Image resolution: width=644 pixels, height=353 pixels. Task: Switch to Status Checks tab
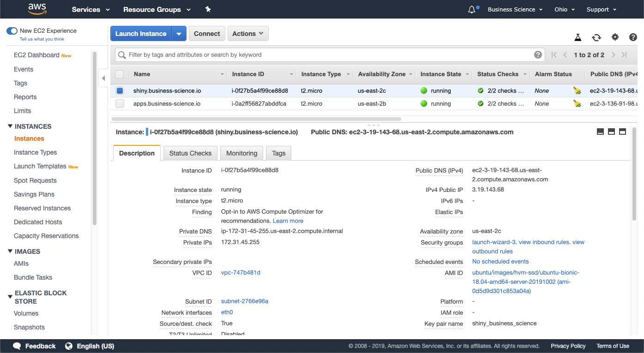190,153
